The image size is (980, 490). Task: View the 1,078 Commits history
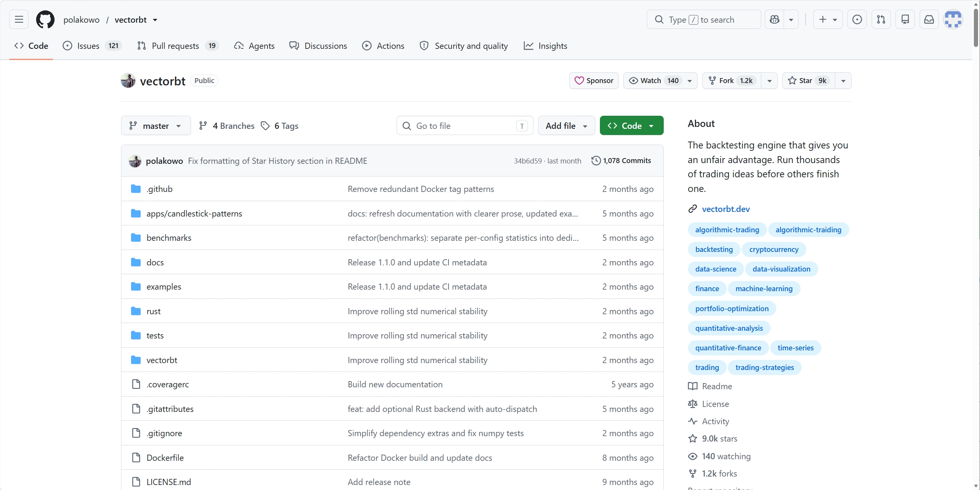coord(621,160)
